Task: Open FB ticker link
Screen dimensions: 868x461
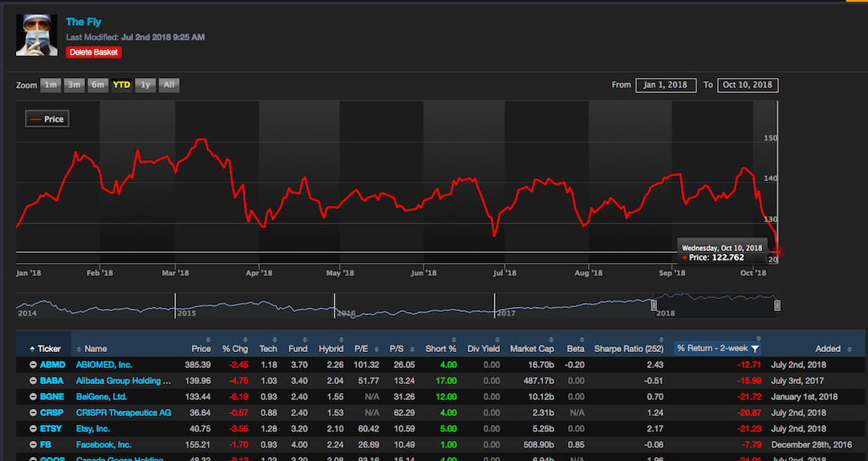Action: click(x=46, y=445)
